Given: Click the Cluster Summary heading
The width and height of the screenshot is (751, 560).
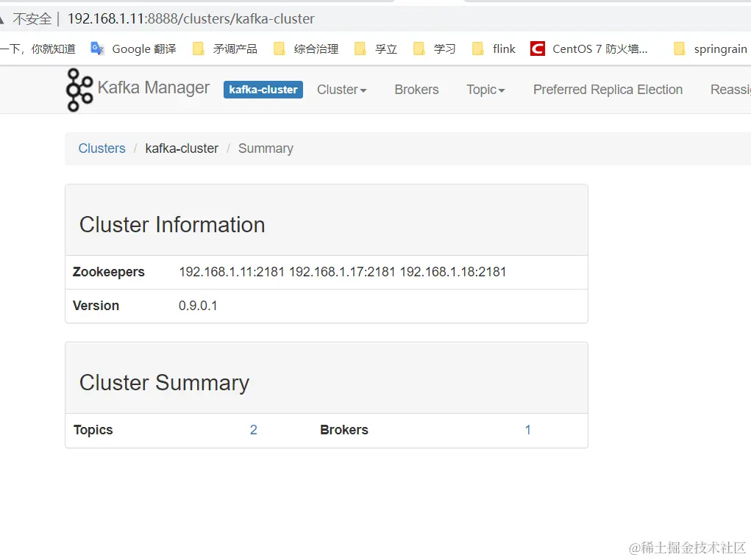Looking at the screenshot, I should tap(164, 382).
